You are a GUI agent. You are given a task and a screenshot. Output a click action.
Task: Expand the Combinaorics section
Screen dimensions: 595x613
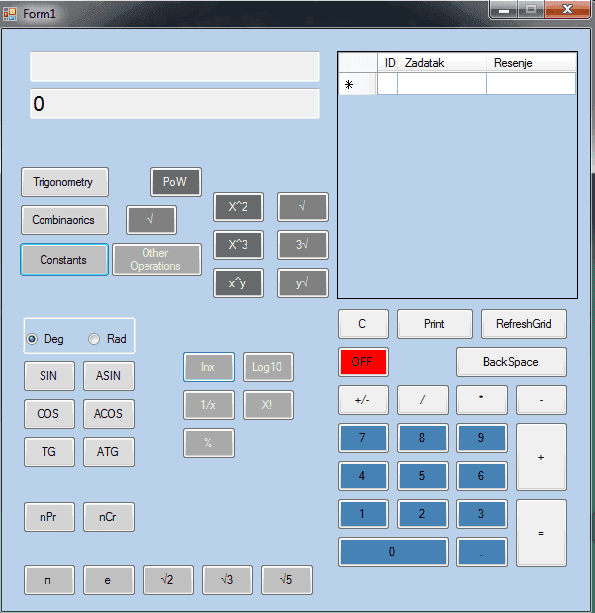click(x=65, y=220)
